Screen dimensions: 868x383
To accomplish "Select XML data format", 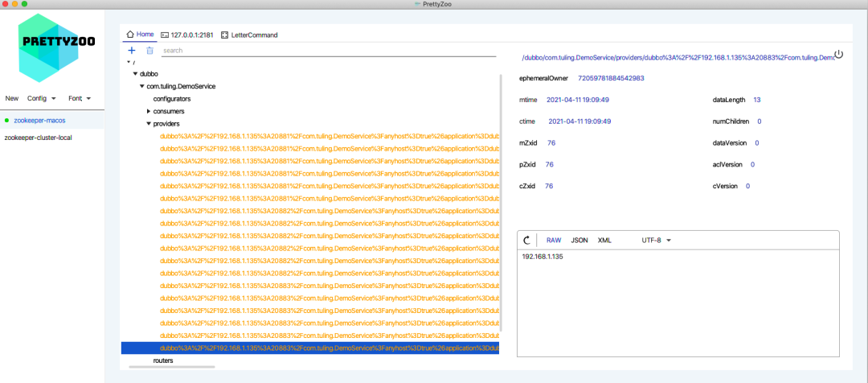I will (604, 240).
